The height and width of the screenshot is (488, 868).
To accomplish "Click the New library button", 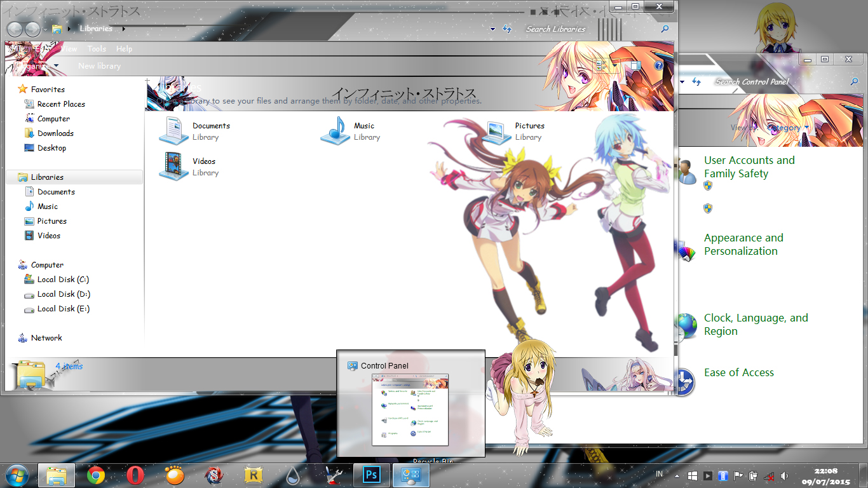I will coord(99,66).
